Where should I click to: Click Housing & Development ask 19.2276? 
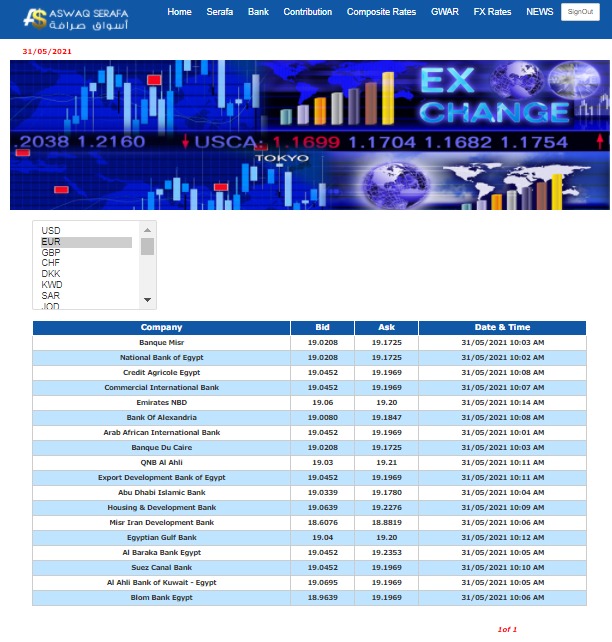(x=386, y=508)
